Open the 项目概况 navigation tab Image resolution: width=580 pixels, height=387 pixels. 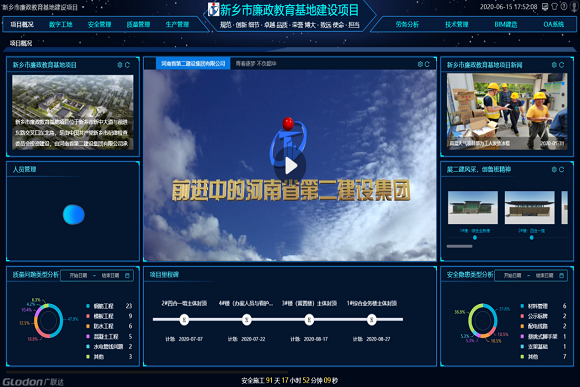(x=22, y=24)
